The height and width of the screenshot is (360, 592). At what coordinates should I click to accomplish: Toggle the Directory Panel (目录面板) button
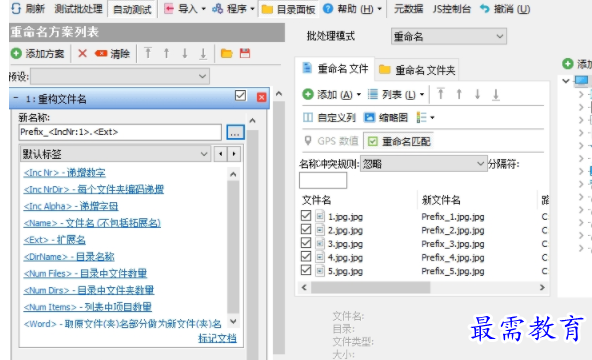288,9
